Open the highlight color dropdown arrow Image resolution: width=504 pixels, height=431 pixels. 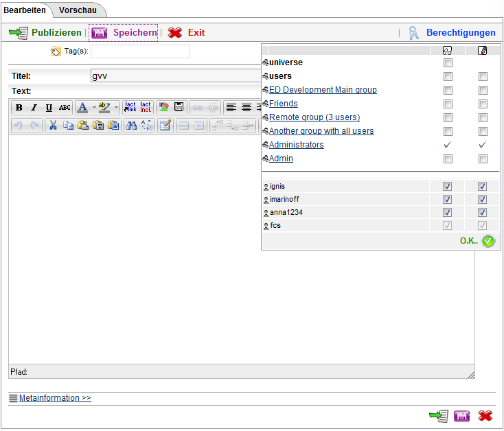tap(116, 107)
